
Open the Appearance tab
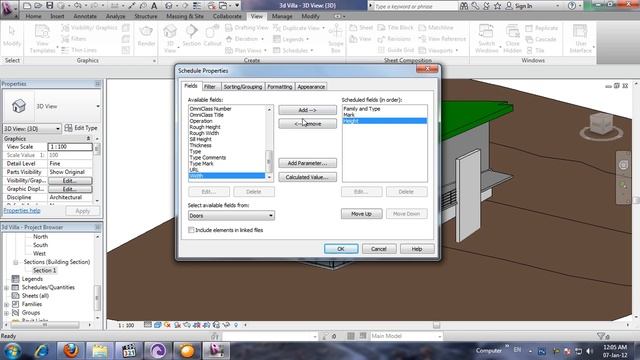point(311,87)
